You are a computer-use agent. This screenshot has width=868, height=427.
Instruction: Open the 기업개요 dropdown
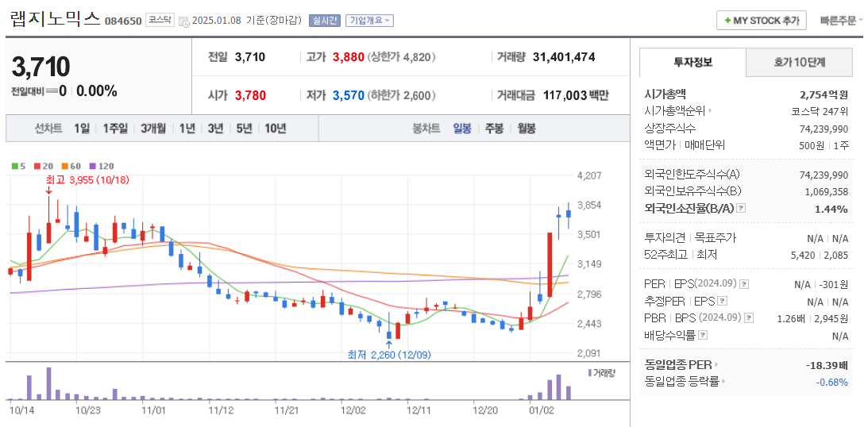click(x=369, y=21)
